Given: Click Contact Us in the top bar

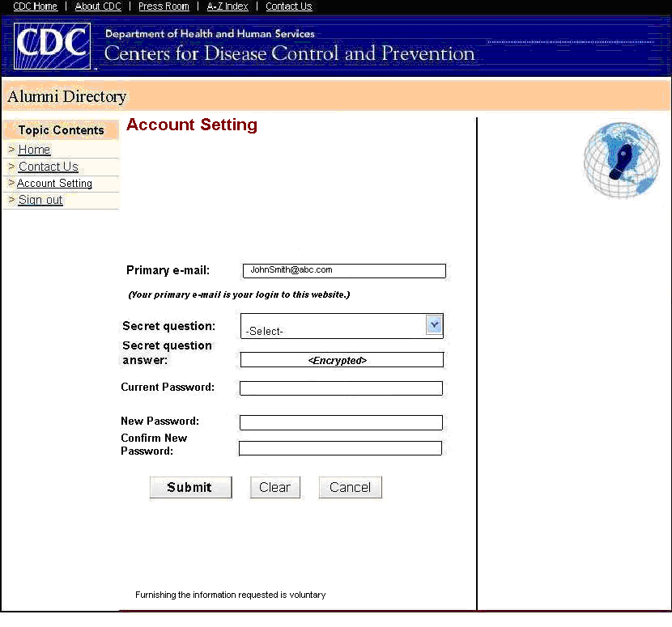Looking at the screenshot, I should point(289,6).
